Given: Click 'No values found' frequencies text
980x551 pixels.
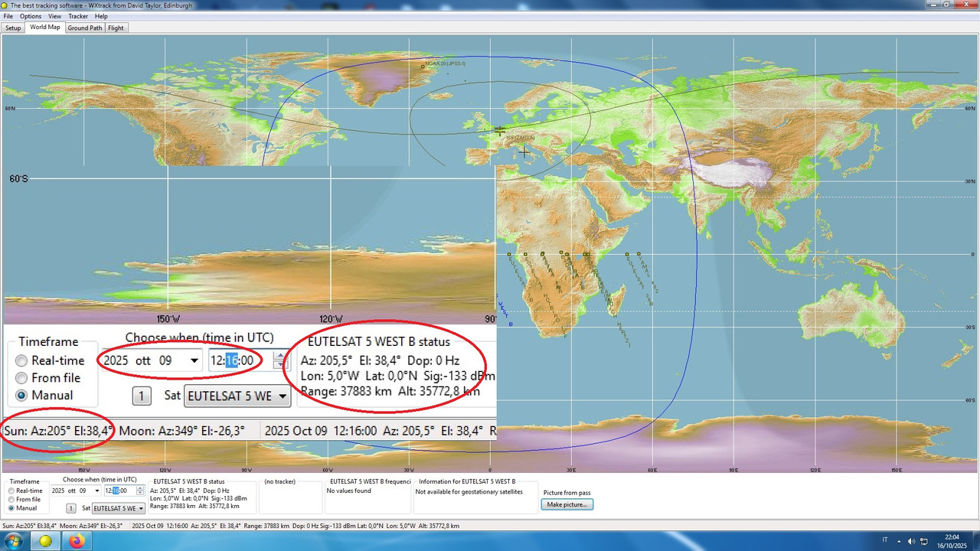Looking at the screenshot, I should point(348,491).
